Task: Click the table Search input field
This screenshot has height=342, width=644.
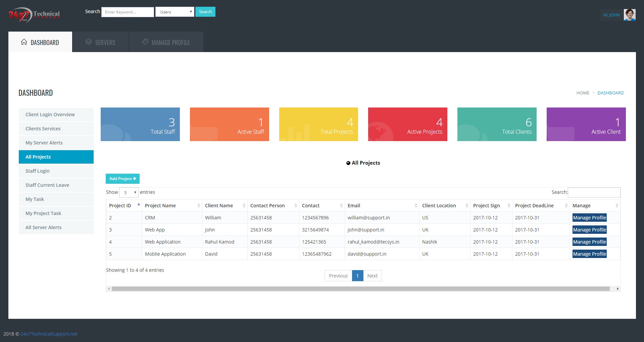Action: point(594,193)
